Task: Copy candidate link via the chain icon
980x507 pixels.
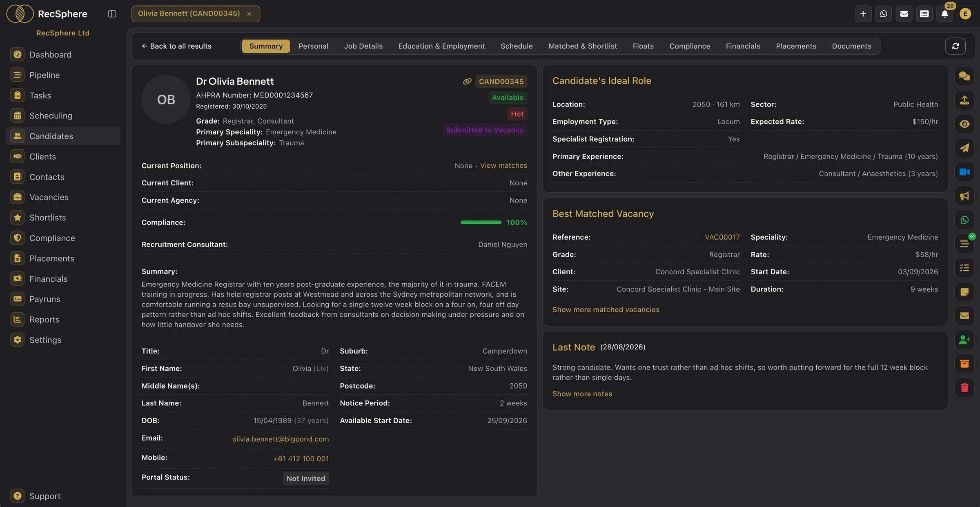Action: click(x=467, y=81)
